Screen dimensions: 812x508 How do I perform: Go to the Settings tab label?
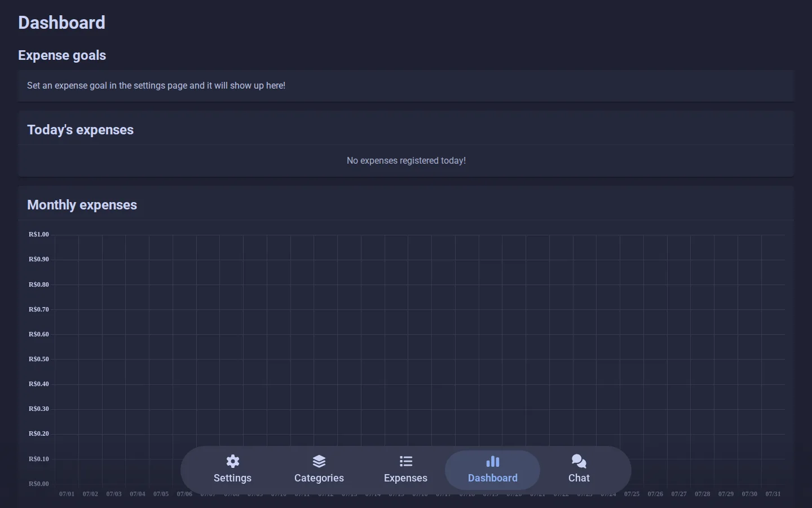232,478
